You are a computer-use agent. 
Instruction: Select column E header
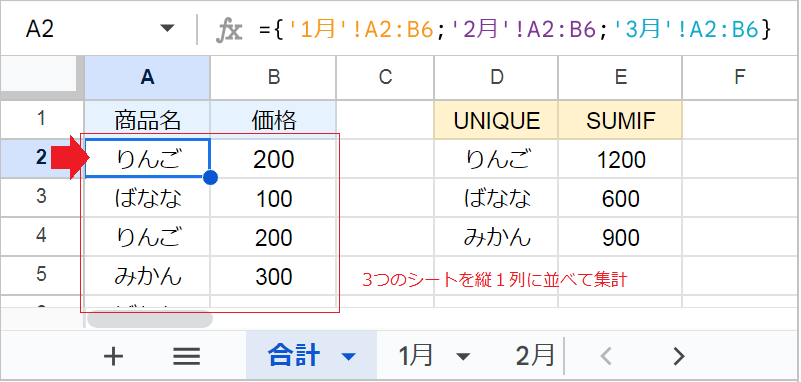620,77
